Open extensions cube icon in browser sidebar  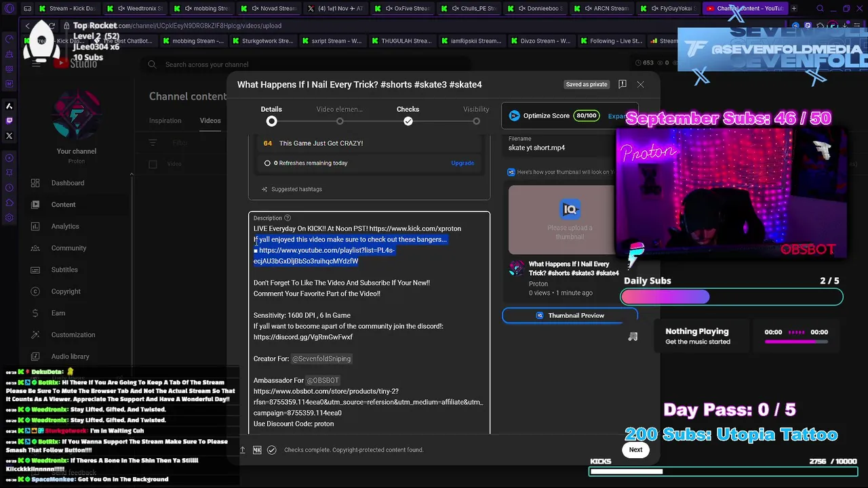(x=9, y=203)
